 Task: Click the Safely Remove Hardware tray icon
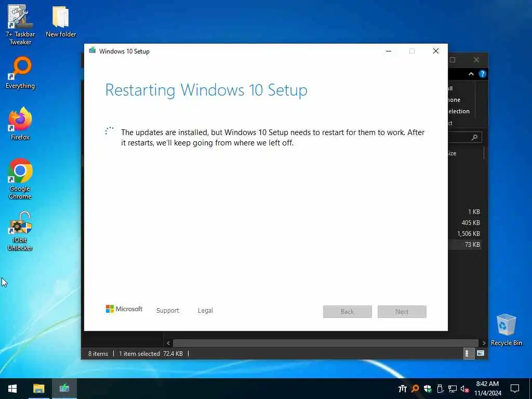pyautogui.click(x=440, y=389)
